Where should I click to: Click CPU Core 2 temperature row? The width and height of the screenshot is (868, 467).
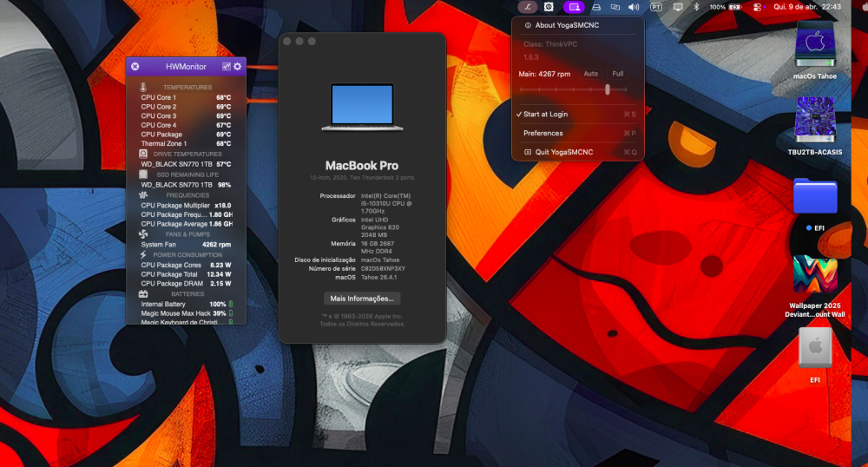pos(186,107)
